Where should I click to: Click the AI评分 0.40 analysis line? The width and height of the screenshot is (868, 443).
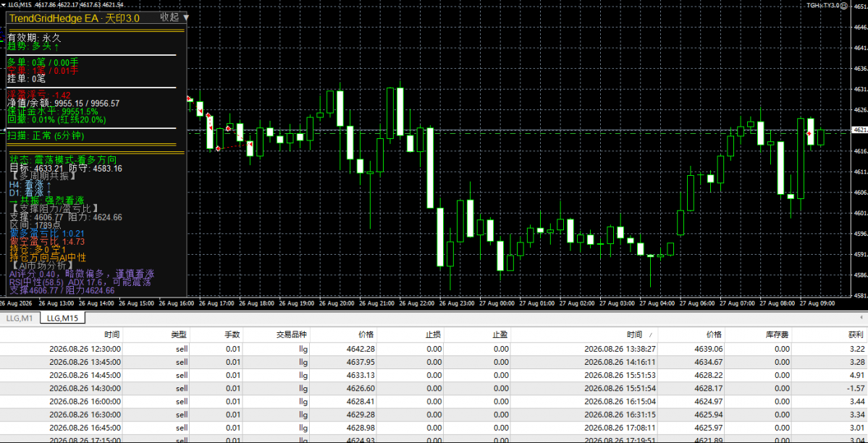pyautogui.click(x=82, y=274)
